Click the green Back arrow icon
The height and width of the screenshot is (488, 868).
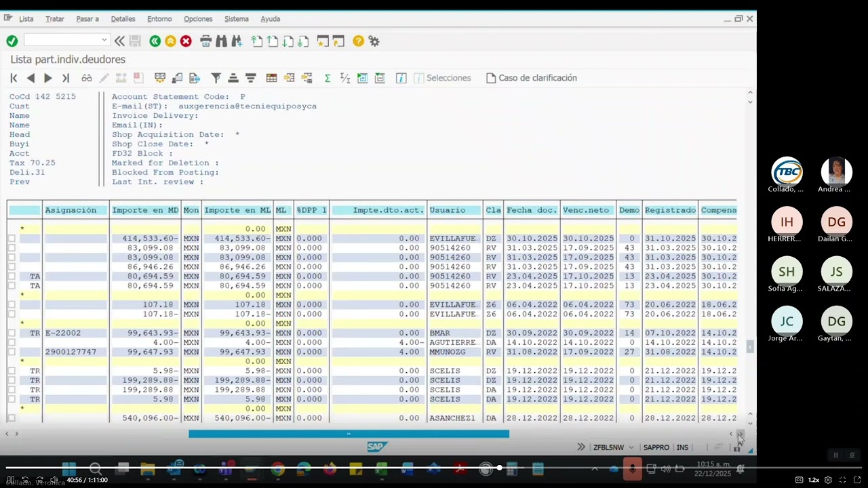(155, 41)
